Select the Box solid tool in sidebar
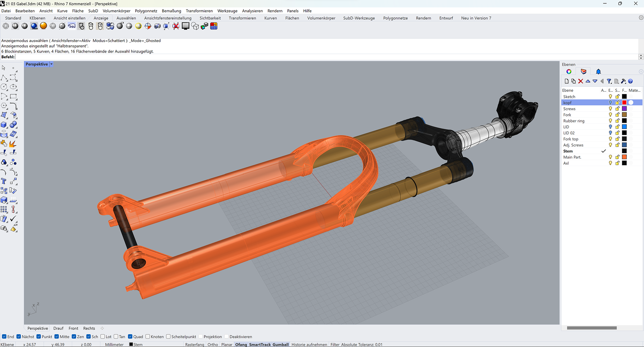 (x=4, y=125)
